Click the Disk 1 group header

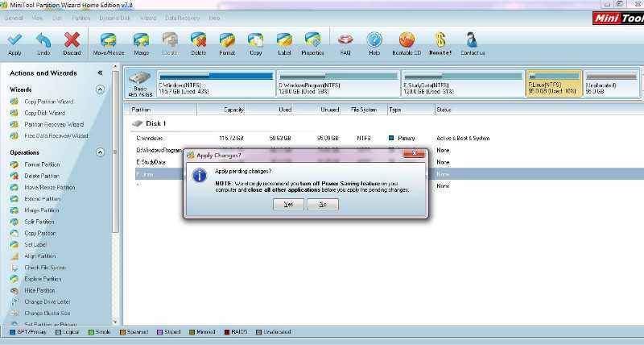(150, 123)
